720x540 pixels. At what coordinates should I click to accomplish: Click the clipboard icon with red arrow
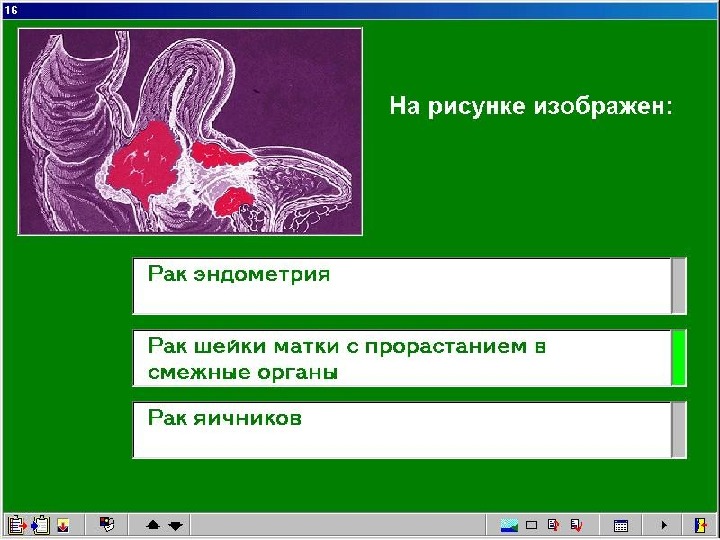click(17, 524)
